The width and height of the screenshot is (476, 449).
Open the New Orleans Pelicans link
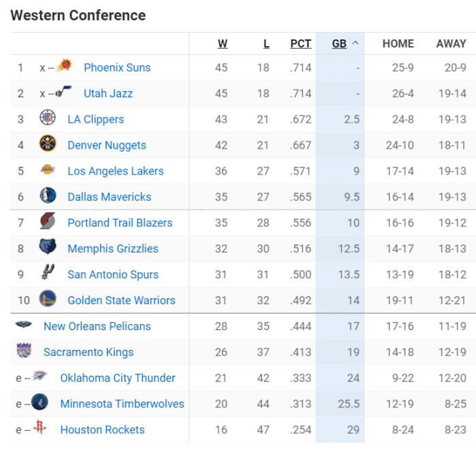97,326
